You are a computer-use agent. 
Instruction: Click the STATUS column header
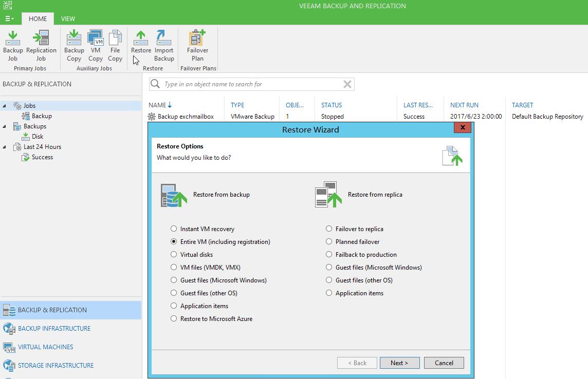pos(332,105)
